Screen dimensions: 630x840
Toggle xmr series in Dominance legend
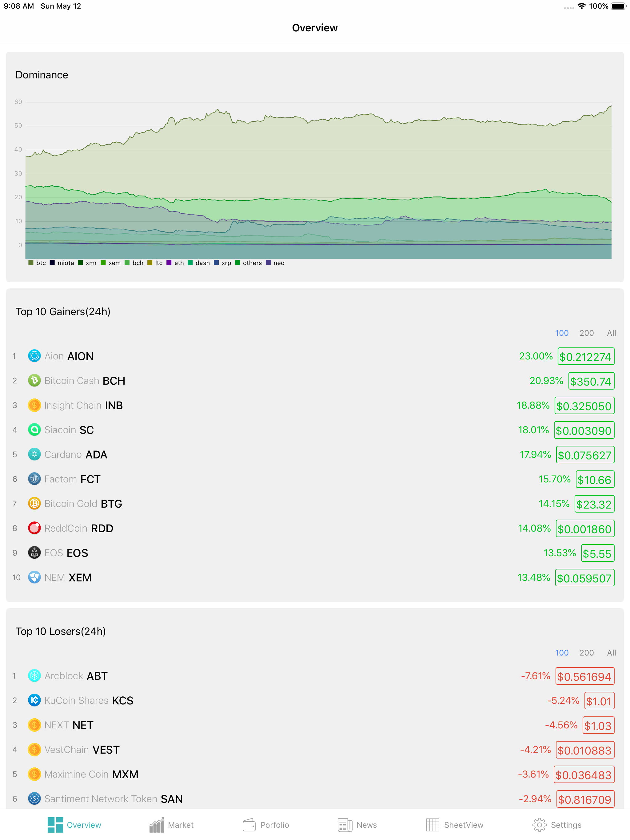87,263
